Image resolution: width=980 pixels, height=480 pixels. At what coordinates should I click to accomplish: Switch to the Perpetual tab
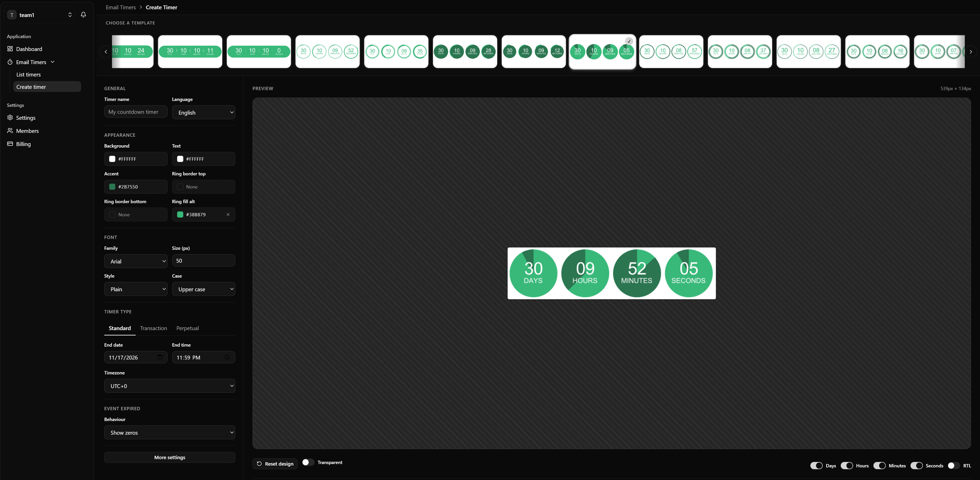pyautogui.click(x=188, y=328)
